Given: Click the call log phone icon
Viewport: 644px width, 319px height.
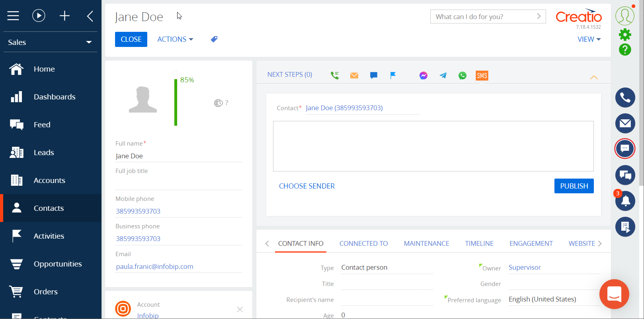Looking at the screenshot, I should click(335, 75).
